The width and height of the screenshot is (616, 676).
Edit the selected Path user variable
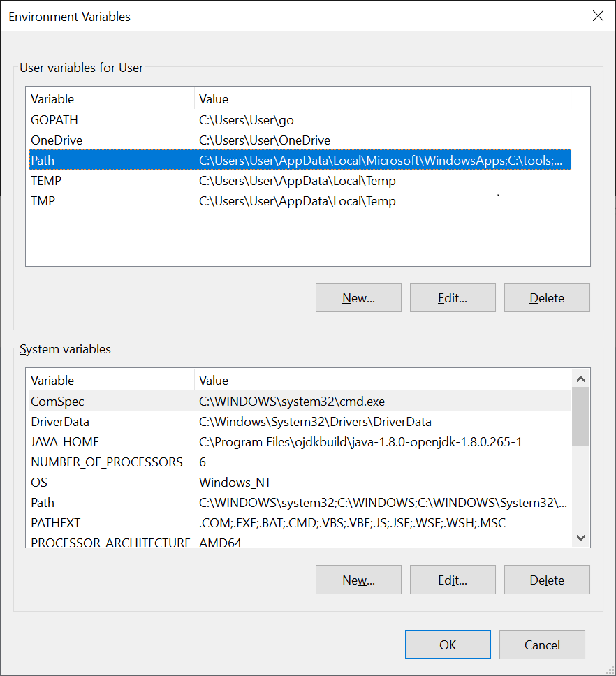(x=453, y=297)
